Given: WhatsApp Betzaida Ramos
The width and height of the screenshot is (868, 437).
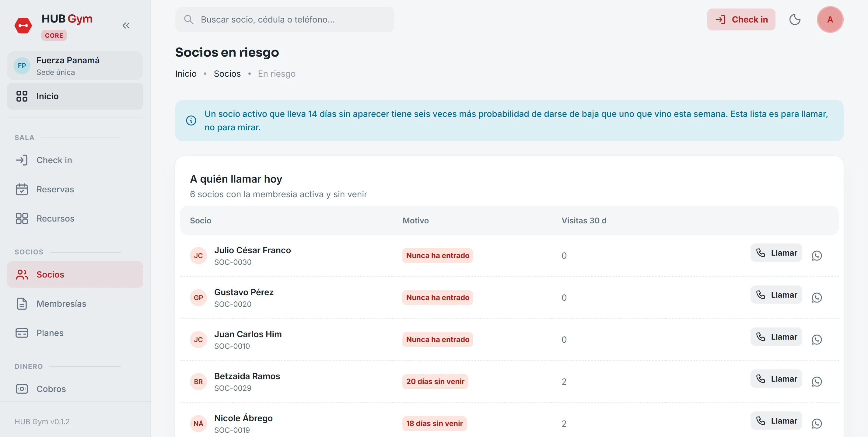Looking at the screenshot, I should 817,382.
